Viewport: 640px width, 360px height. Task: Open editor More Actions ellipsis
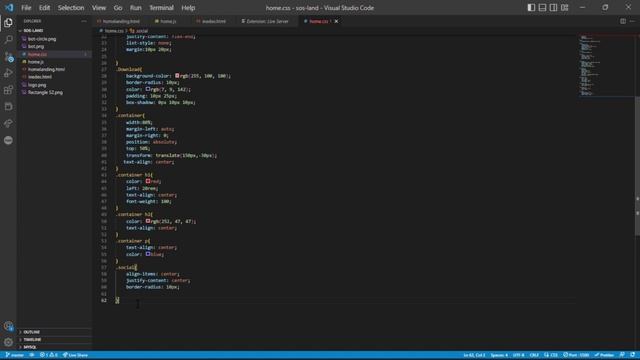point(632,21)
